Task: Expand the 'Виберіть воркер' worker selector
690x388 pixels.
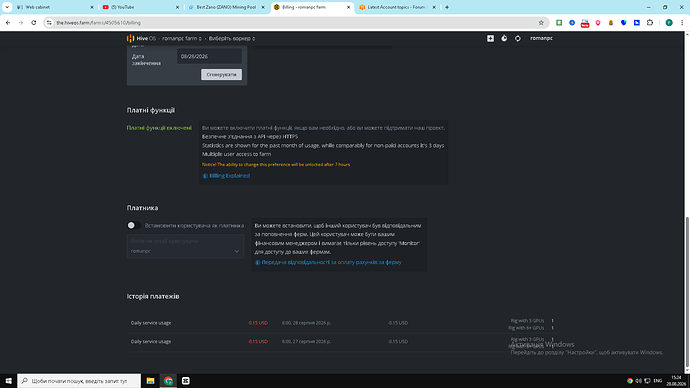Action: click(231, 38)
